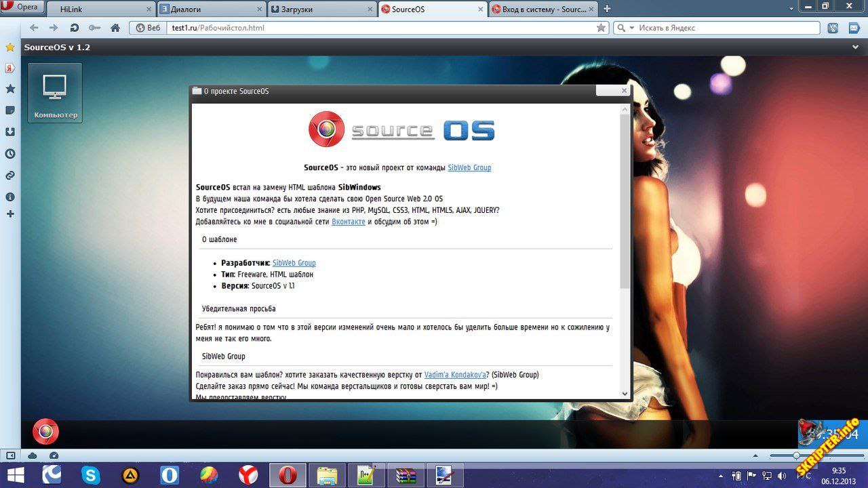Open the Yandex panel in sidebar
The image size is (868, 488).
(10, 68)
